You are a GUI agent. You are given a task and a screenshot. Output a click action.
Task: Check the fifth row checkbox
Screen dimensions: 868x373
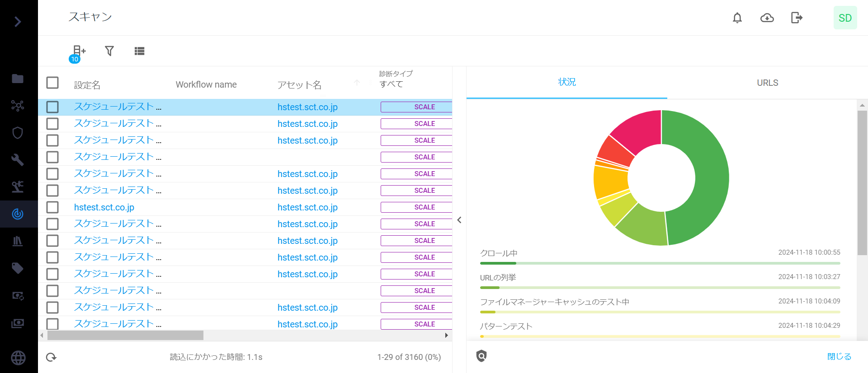click(x=52, y=174)
